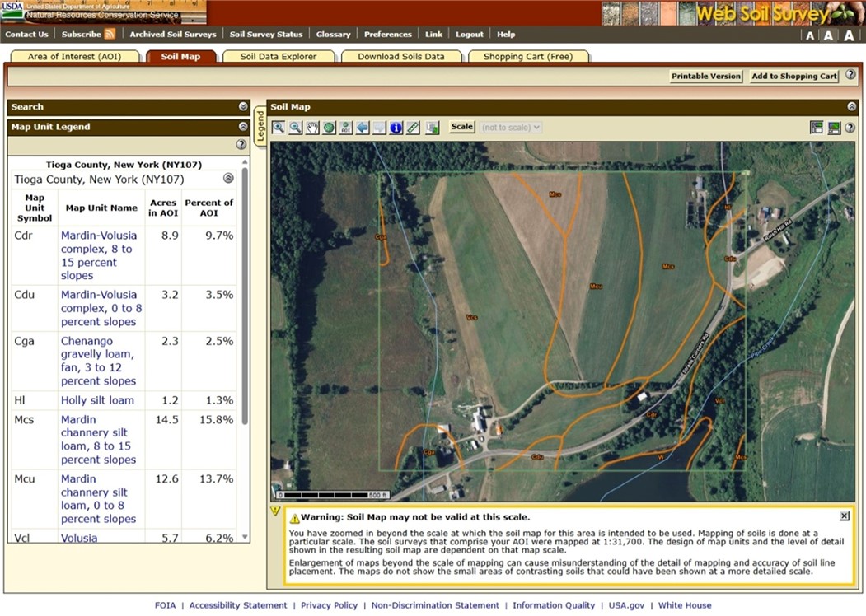Activate the Pan hand tool
The image size is (866, 616).
(312, 128)
